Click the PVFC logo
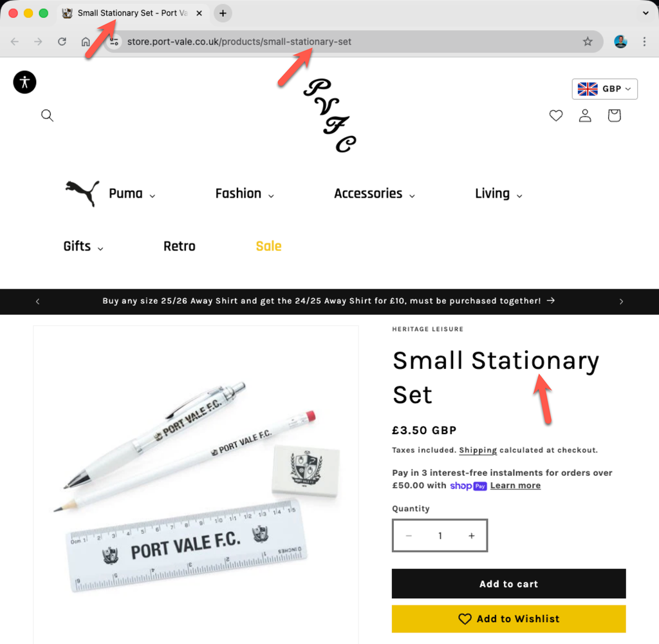The image size is (659, 644). [330, 115]
